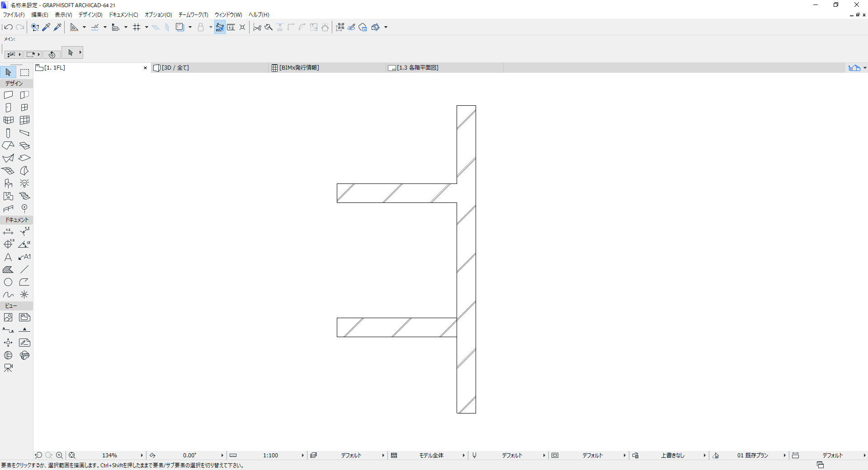The width and height of the screenshot is (868, 470).
Task: Close the 1. 1FL tab
Action: pos(145,68)
